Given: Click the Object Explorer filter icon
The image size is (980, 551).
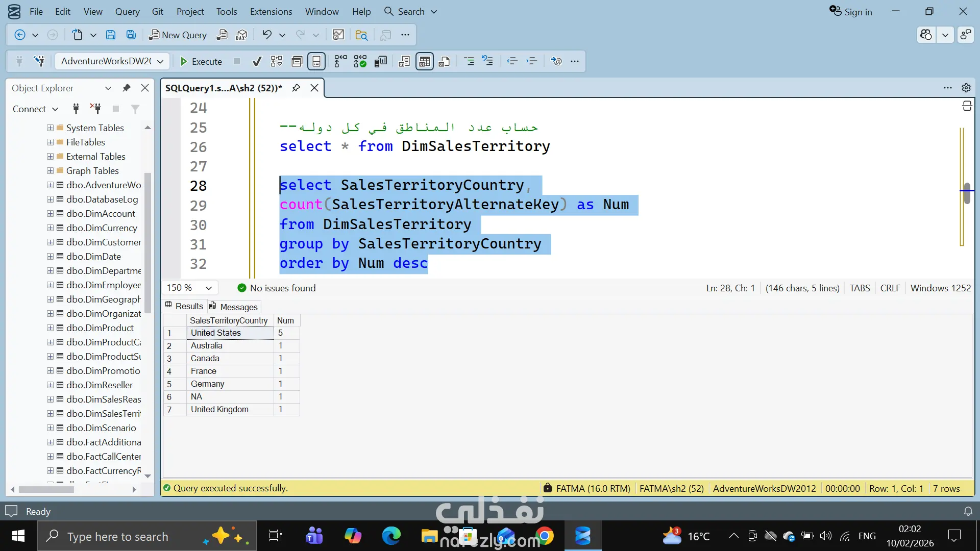Looking at the screenshot, I should pos(135,109).
